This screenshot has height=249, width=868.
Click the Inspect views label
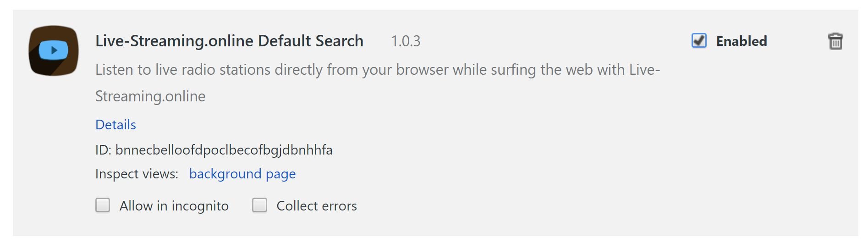click(x=137, y=174)
